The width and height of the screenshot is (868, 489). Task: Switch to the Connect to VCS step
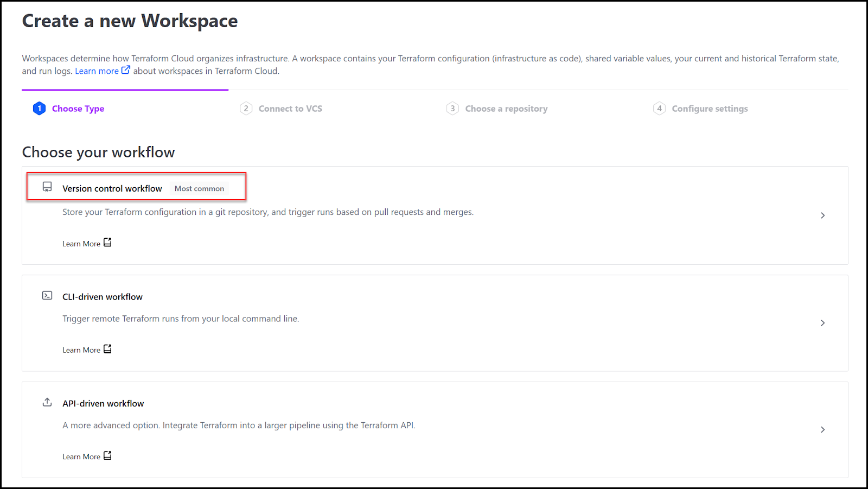290,108
